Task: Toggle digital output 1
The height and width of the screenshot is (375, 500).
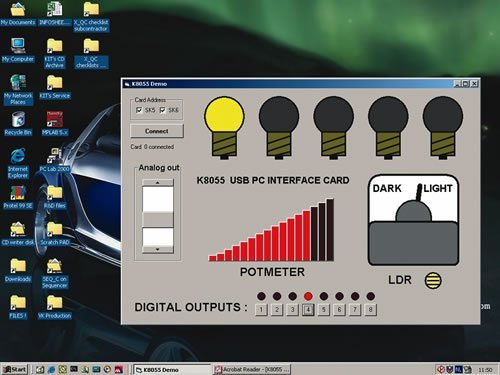Action: (261, 310)
